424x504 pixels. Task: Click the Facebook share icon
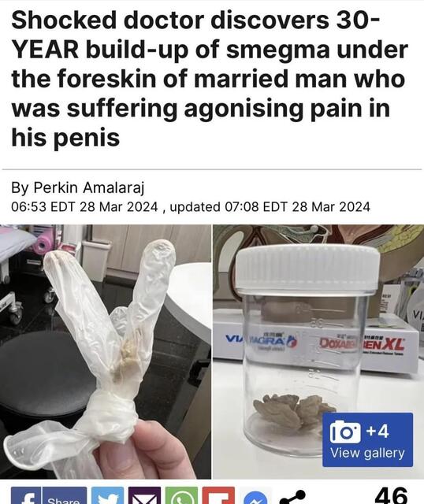tap(26, 495)
